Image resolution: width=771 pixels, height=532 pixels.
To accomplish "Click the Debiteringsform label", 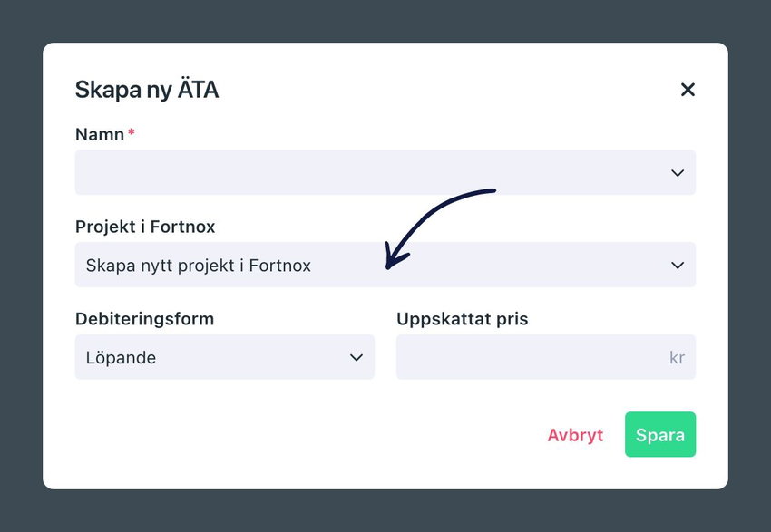I will (x=144, y=319).
